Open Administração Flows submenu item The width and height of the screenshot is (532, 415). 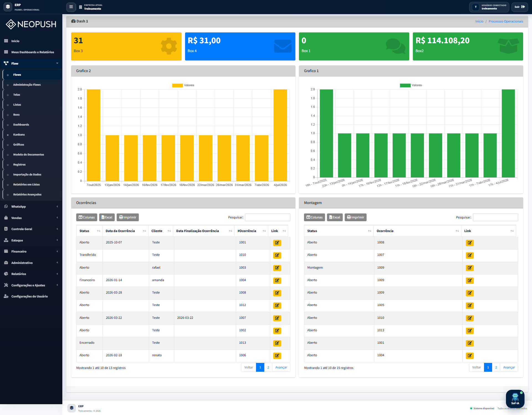tap(32, 85)
